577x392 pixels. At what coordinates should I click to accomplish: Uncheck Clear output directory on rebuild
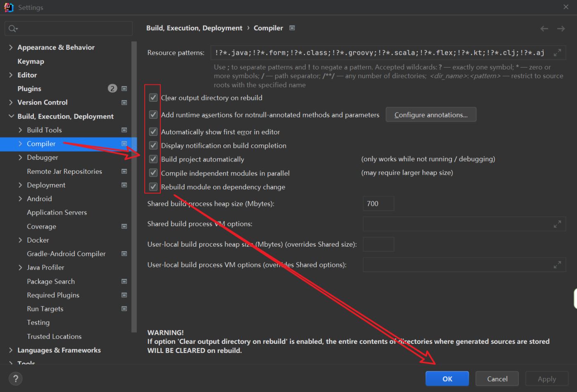pos(153,98)
